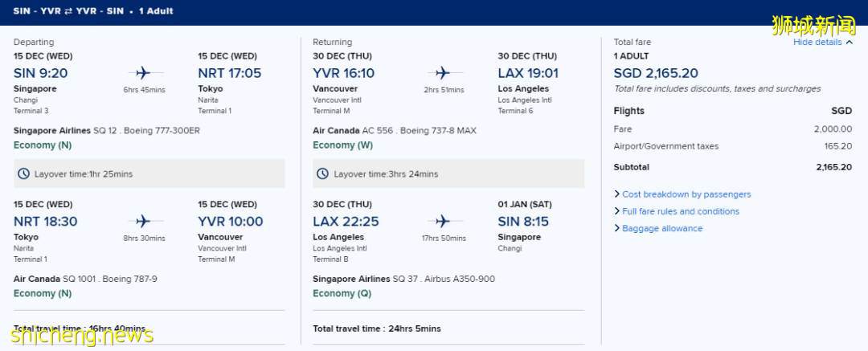Click the clock icon beside 3hrs 24mins layover
The height and width of the screenshot is (351, 868).
[323, 173]
